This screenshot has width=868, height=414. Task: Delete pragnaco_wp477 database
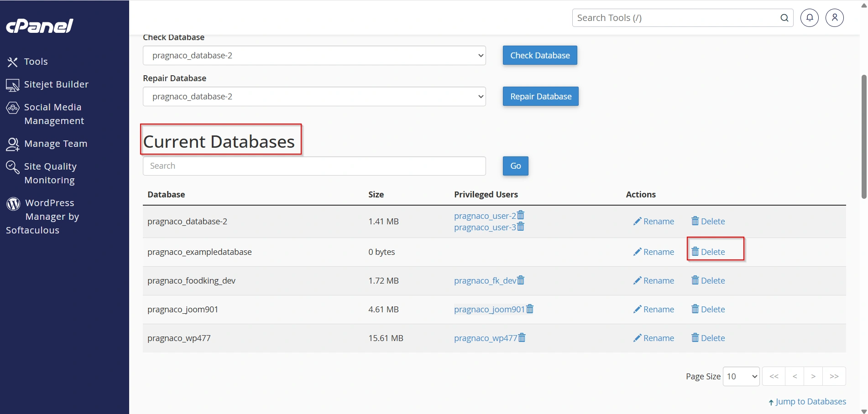point(708,338)
